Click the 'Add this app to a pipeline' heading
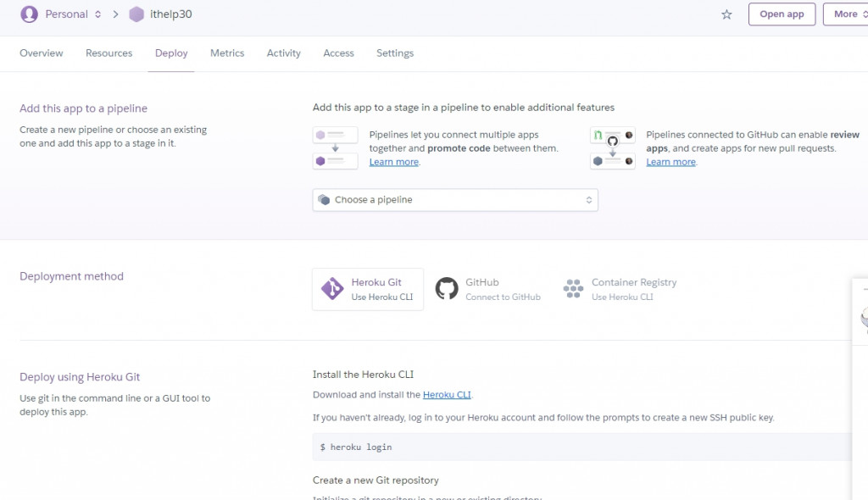 84,108
